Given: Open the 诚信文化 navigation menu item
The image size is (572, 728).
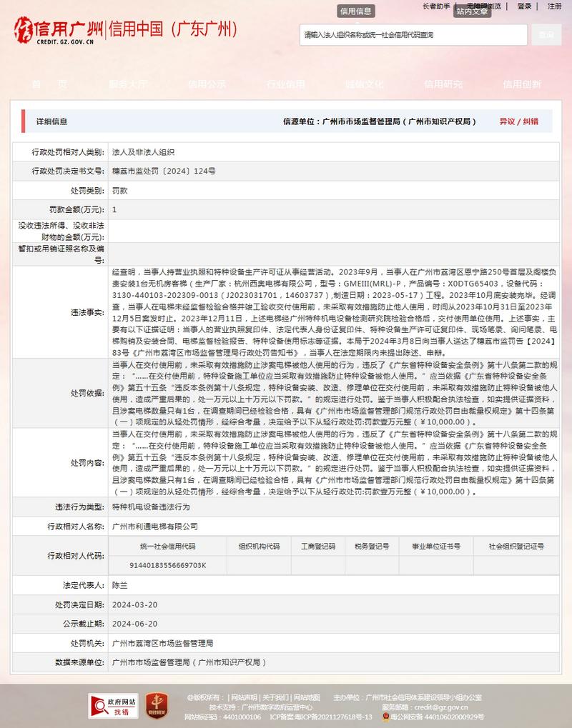Looking at the screenshot, I should [365, 84].
